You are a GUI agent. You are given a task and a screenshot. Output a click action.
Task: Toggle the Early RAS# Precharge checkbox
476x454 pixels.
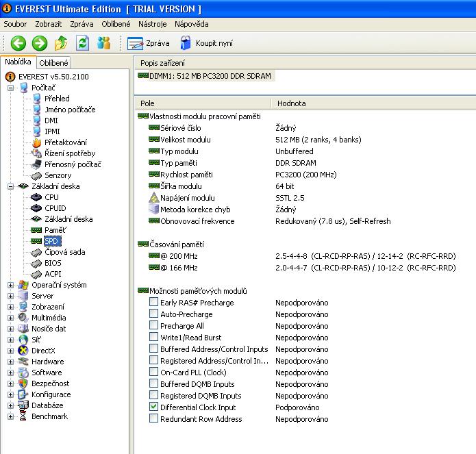click(154, 302)
